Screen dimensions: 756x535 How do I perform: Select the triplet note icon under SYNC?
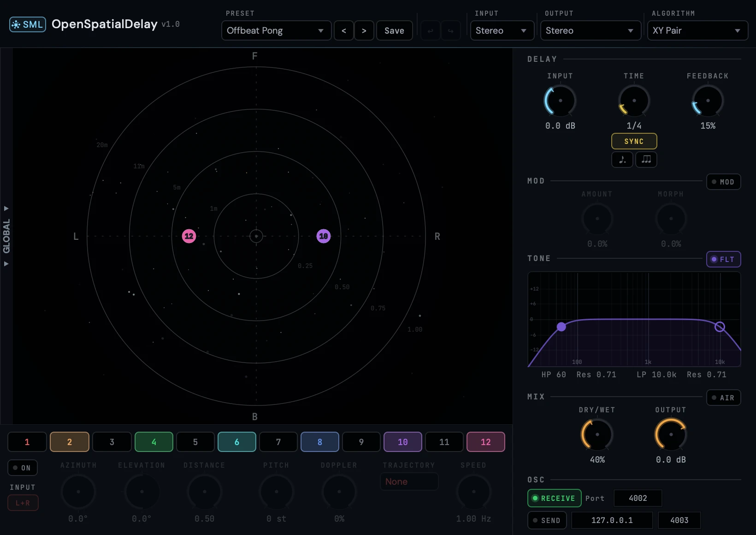[x=646, y=160]
